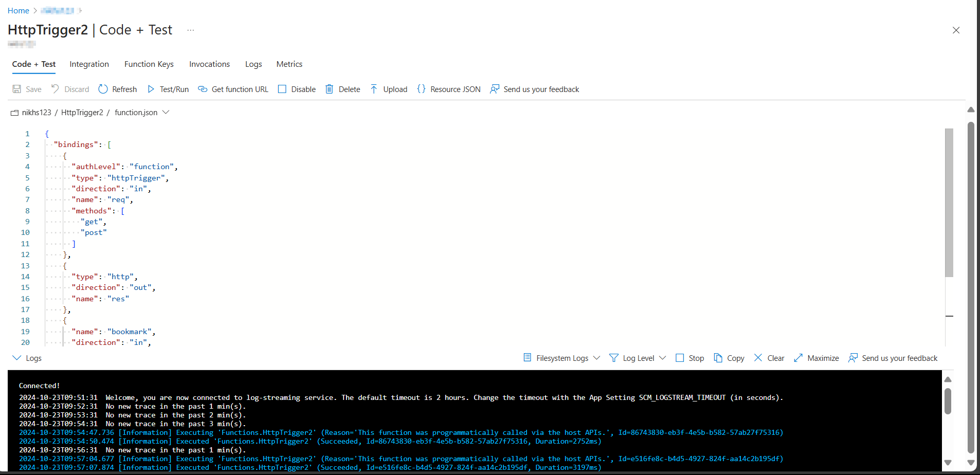Image resolution: width=980 pixels, height=475 pixels.
Task: Click the log console scroll up arrow
Action: [x=948, y=379]
